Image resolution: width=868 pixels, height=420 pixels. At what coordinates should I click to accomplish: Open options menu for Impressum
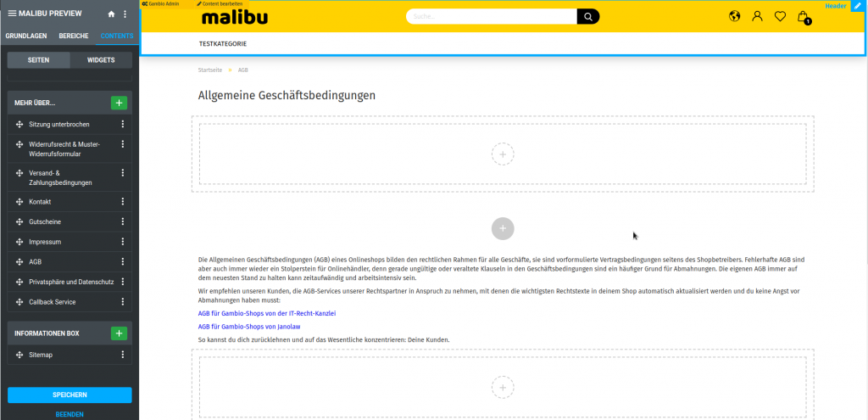pos(123,242)
